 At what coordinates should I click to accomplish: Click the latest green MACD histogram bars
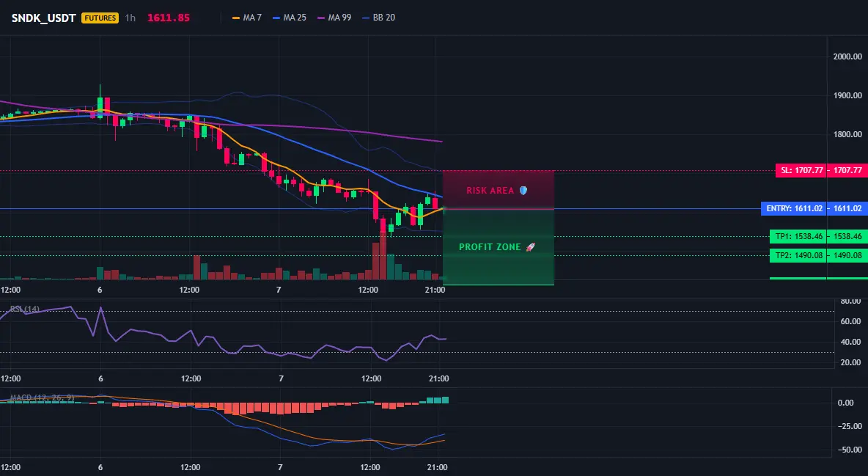tap(438, 400)
